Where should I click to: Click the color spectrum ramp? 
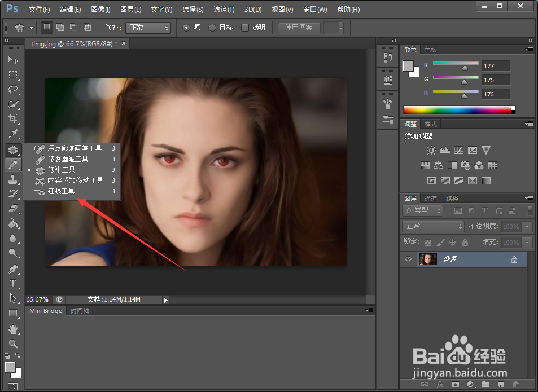(x=459, y=111)
